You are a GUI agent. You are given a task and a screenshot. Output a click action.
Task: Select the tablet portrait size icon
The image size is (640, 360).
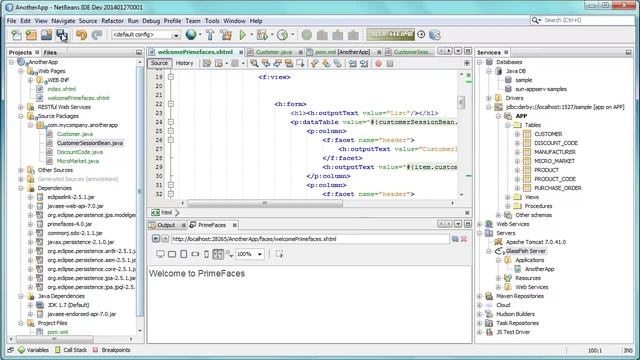pos(184,254)
